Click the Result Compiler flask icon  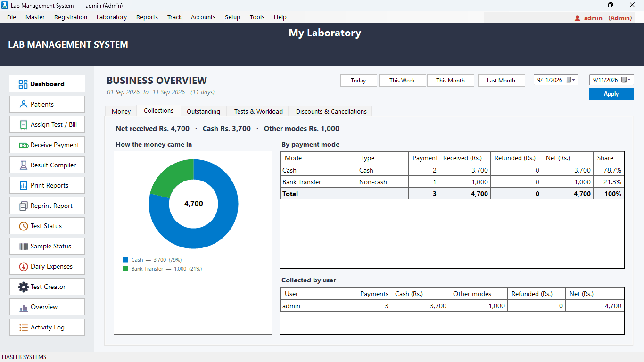tap(23, 165)
